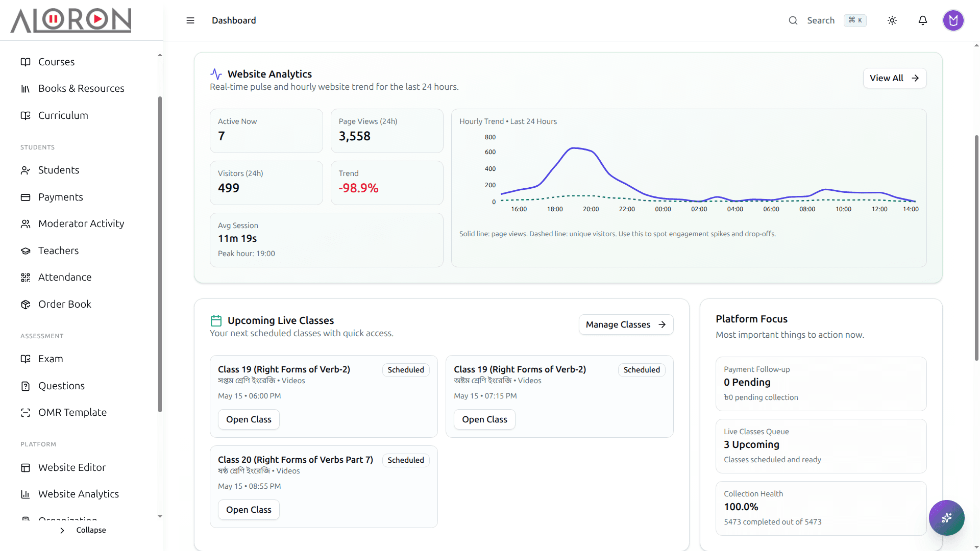Screen dimensions: 980x551
Task: Click the OMR Template scan icon
Action: (x=26, y=412)
